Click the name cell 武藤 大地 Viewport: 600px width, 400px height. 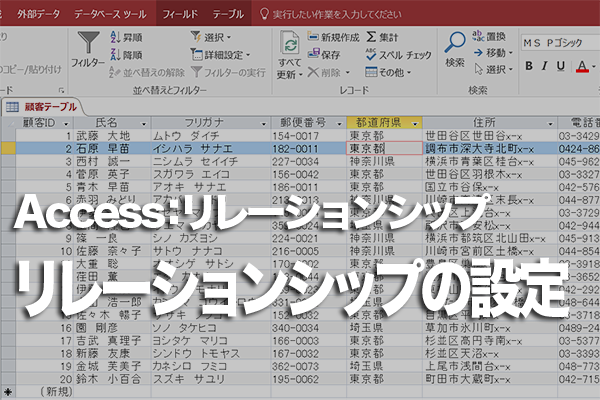coord(112,136)
